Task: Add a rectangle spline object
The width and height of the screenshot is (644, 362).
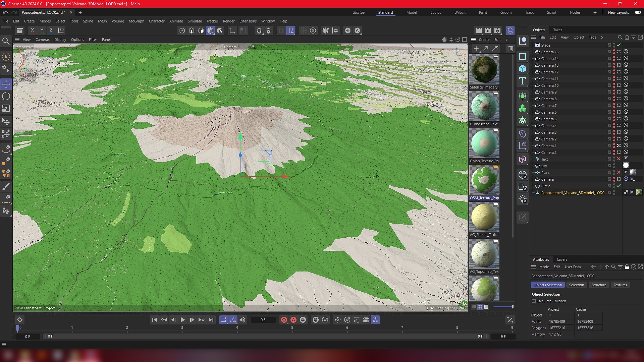Action: tap(523, 57)
